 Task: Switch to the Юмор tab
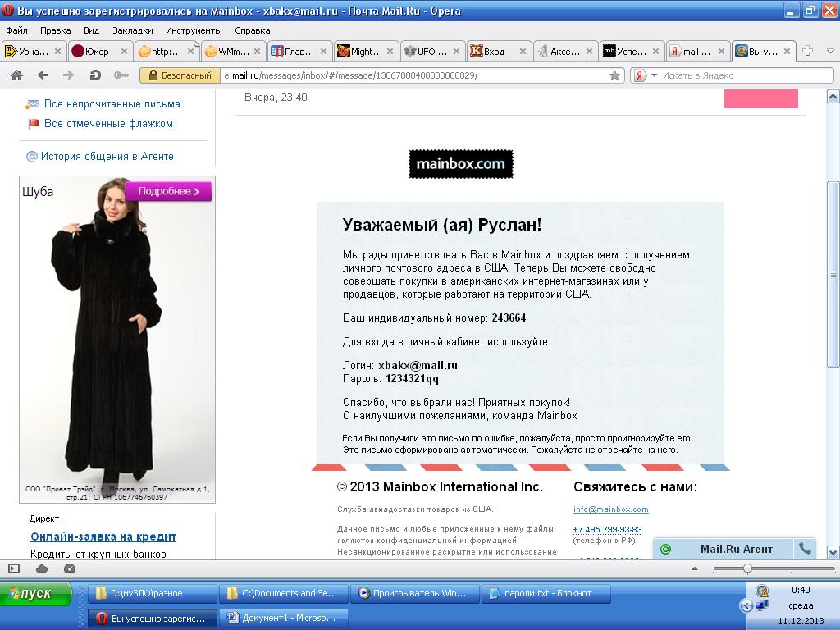(x=99, y=52)
